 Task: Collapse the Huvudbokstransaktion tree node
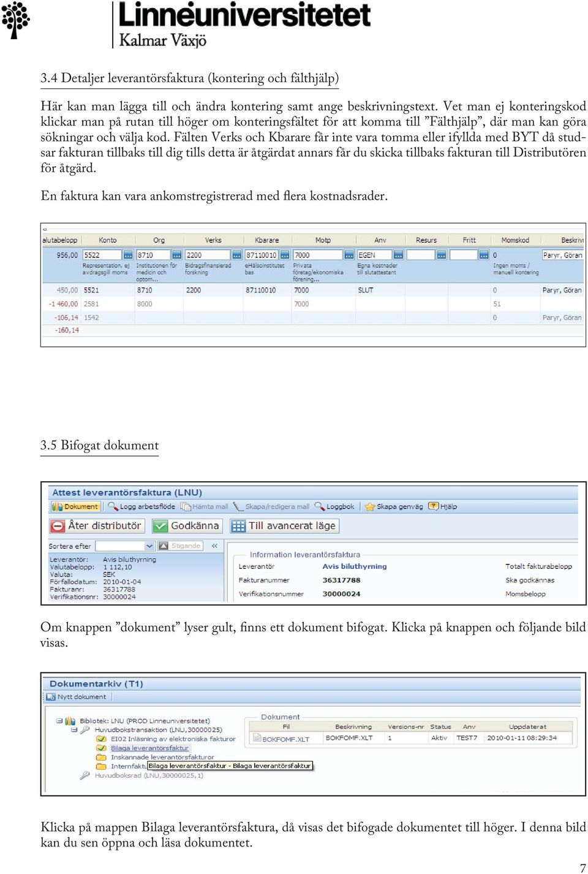[73, 729]
